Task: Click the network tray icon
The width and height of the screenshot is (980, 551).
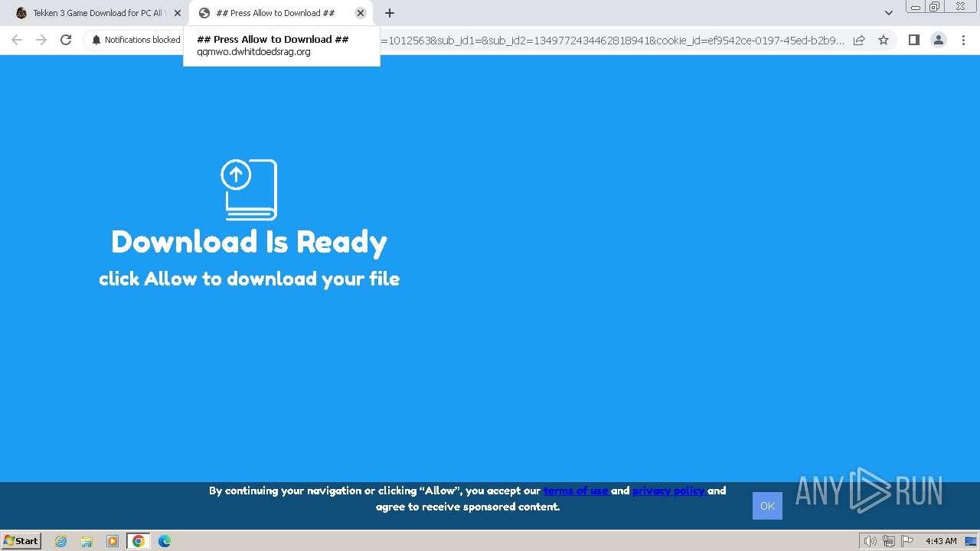Action: click(x=889, y=541)
